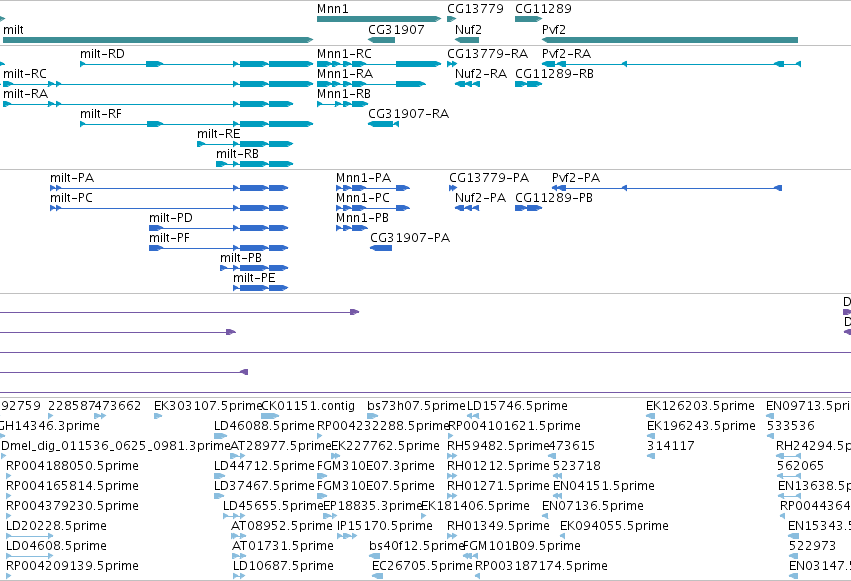This screenshot has height=581, width=851.
Task: Select the milt-RA transcript
Action: tap(148, 104)
